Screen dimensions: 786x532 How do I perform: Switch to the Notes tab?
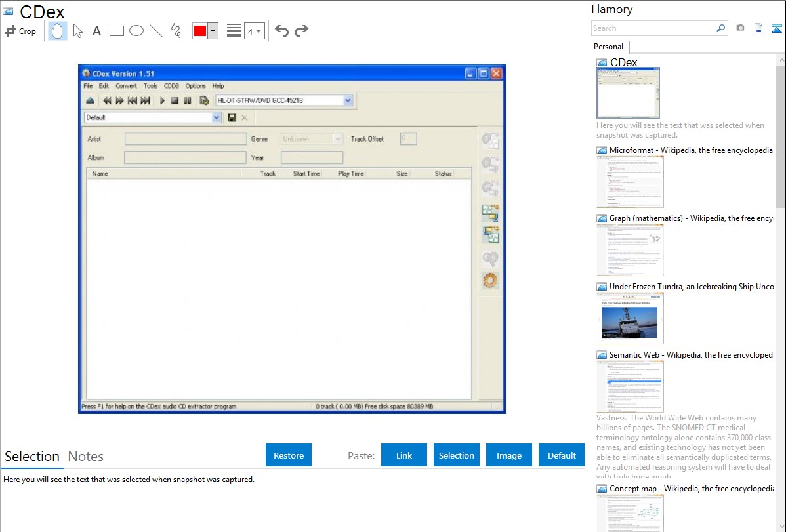[86, 457]
